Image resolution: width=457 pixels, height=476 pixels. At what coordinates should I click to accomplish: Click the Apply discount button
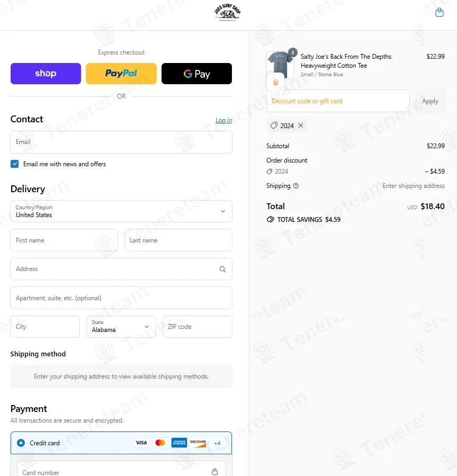(430, 101)
